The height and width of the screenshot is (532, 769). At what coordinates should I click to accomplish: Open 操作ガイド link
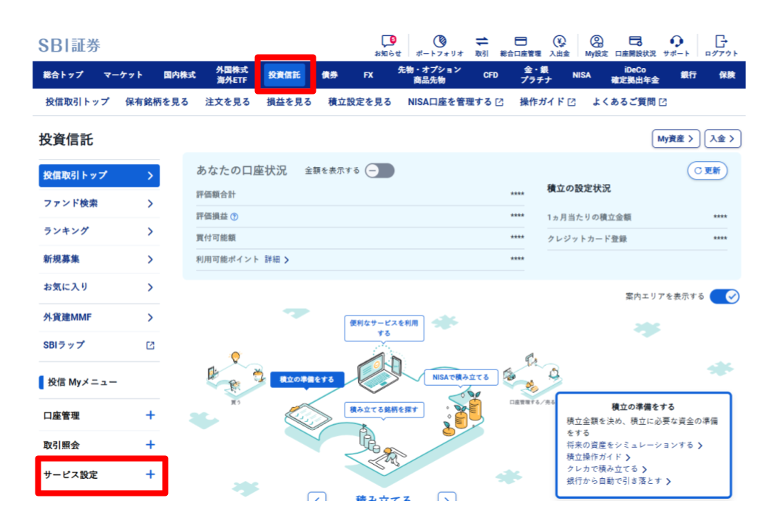click(x=547, y=101)
